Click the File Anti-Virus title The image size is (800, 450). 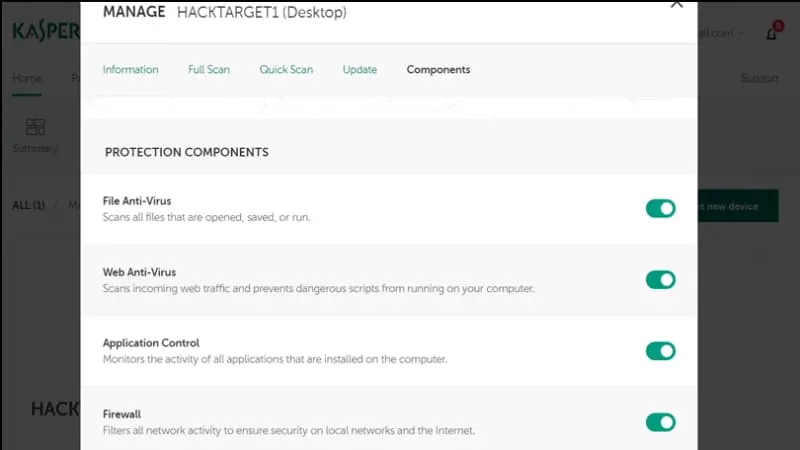pos(137,201)
